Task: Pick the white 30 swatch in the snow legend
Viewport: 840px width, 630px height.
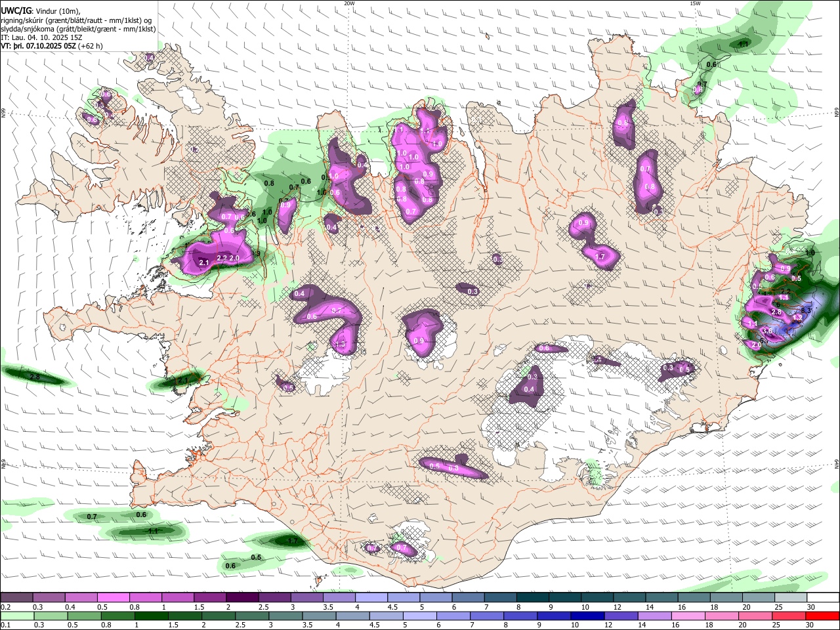Action: point(822,597)
